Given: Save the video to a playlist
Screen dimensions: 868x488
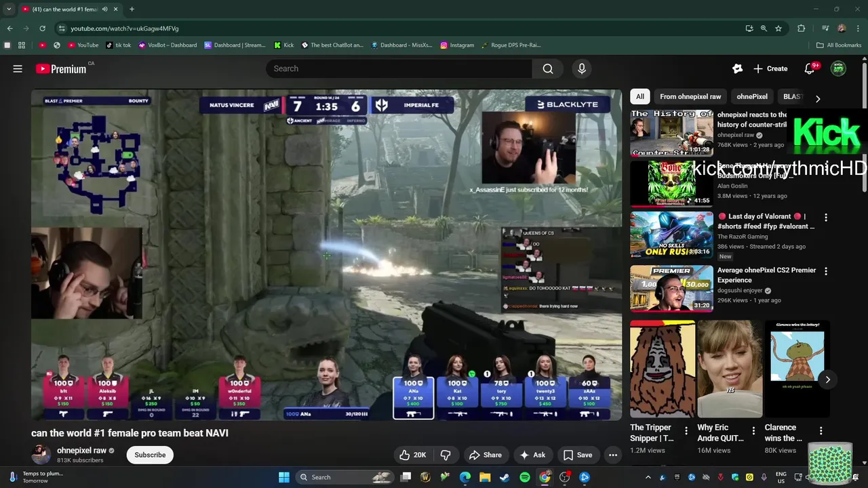Looking at the screenshot, I should [578, 455].
